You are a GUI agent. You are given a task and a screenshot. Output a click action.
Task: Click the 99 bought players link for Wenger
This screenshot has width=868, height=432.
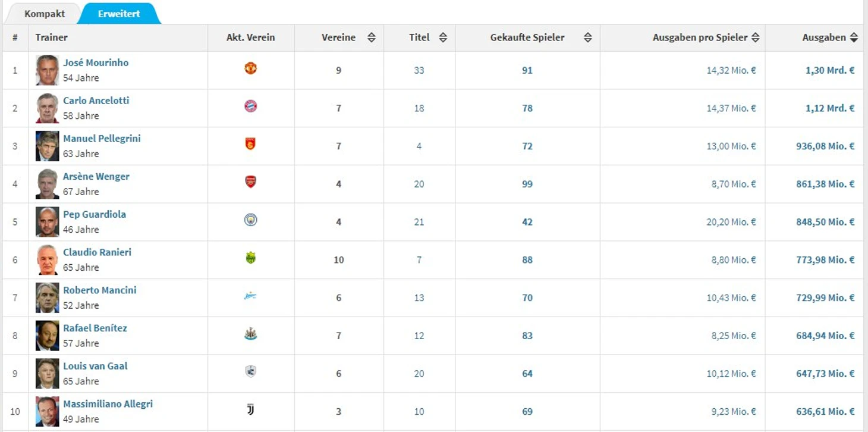tap(527, 184)
